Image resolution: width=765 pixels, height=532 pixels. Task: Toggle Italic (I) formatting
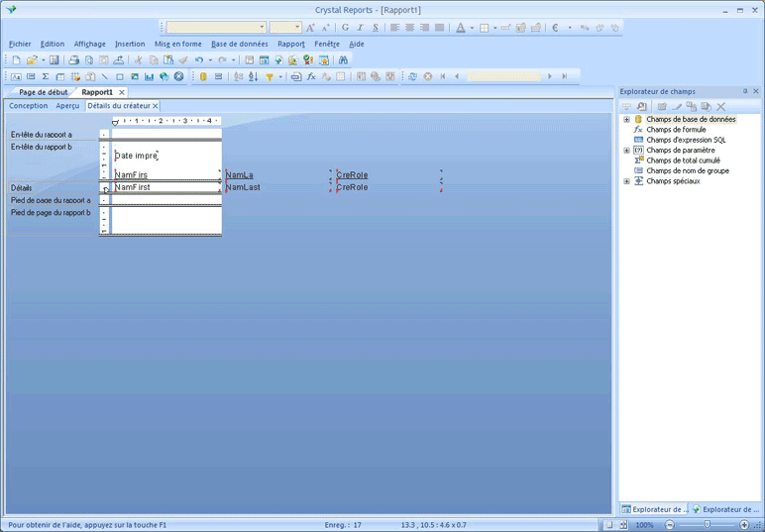(360, 28)
